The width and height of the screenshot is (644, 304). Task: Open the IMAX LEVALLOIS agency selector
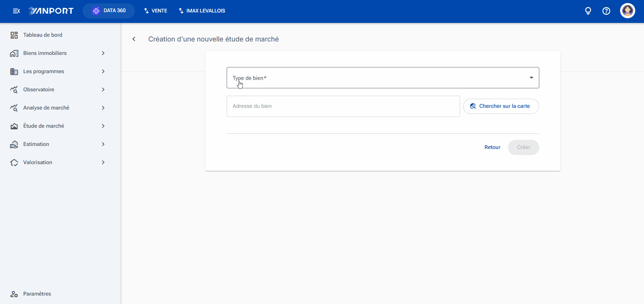pyautogui.click(x=202, y=11)
